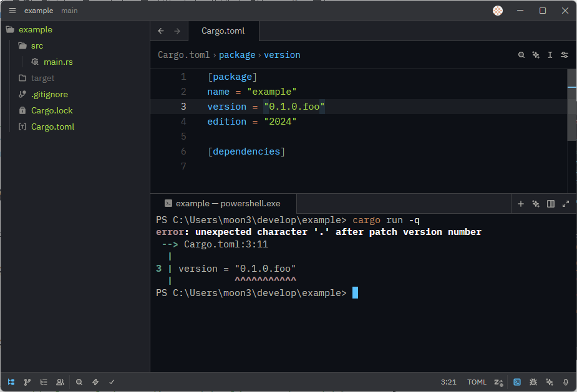Open the hamburger application menu
Screen dimensions: 577x392
pos(12,11)
